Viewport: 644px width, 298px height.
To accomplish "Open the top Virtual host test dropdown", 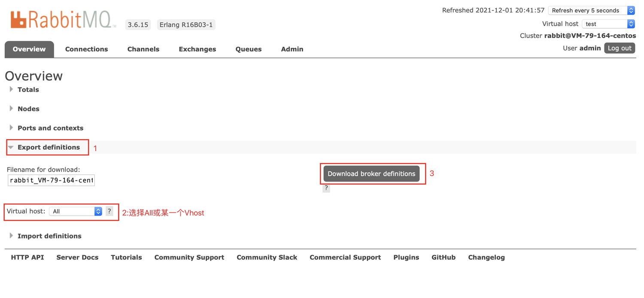I will [x=608, y=24].
